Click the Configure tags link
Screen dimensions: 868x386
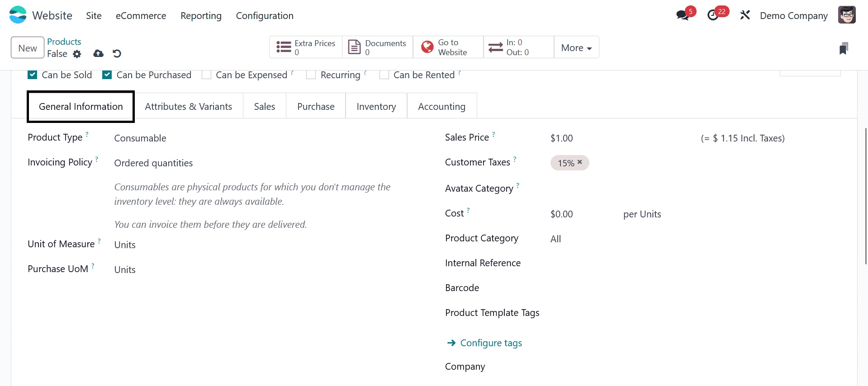point(491,343)
